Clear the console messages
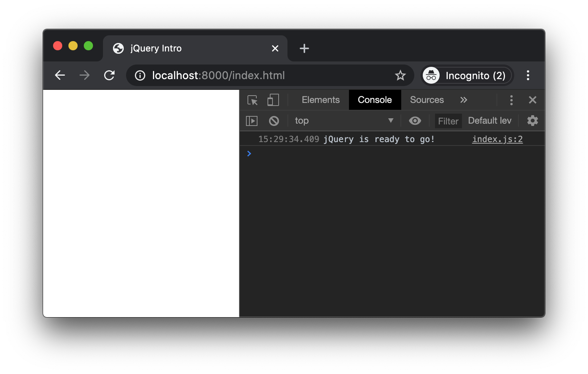Screen dimensions: 588x374 tap(274, 121)
